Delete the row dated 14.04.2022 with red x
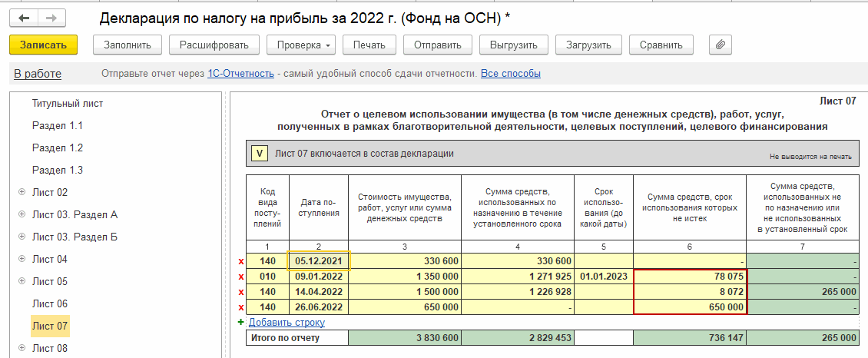This screenshot has width=868, height=358. (x=240, y=292)
